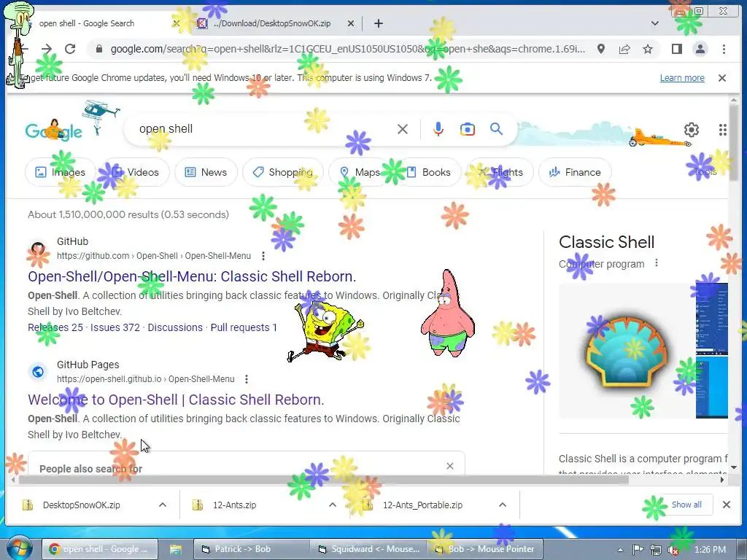Image resolution: width=747 pixels, height=560 pixels.
Task: Click the horizontal scrollbar thumb
Action: [324, 480]
